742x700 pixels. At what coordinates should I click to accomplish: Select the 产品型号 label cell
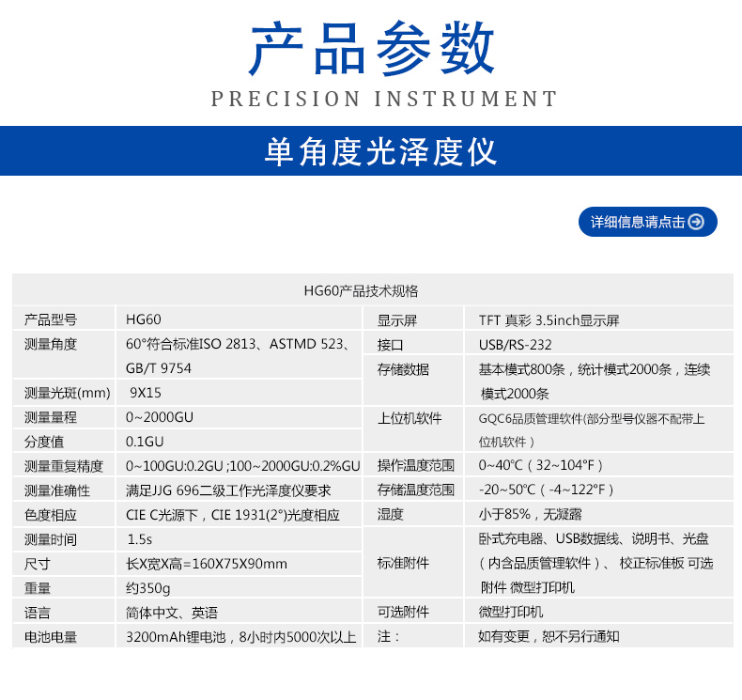point(51,319)
